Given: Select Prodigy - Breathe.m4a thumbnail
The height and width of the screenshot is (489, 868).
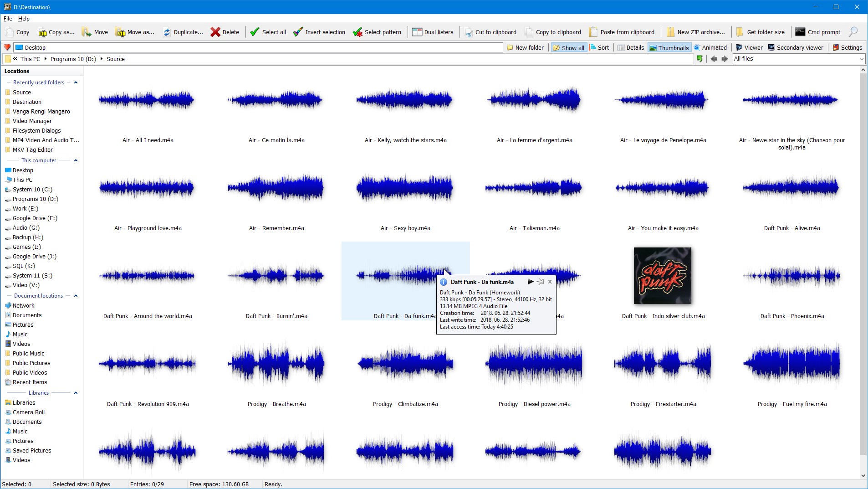Looking at the screenshot, I should [x=276, y=364].
